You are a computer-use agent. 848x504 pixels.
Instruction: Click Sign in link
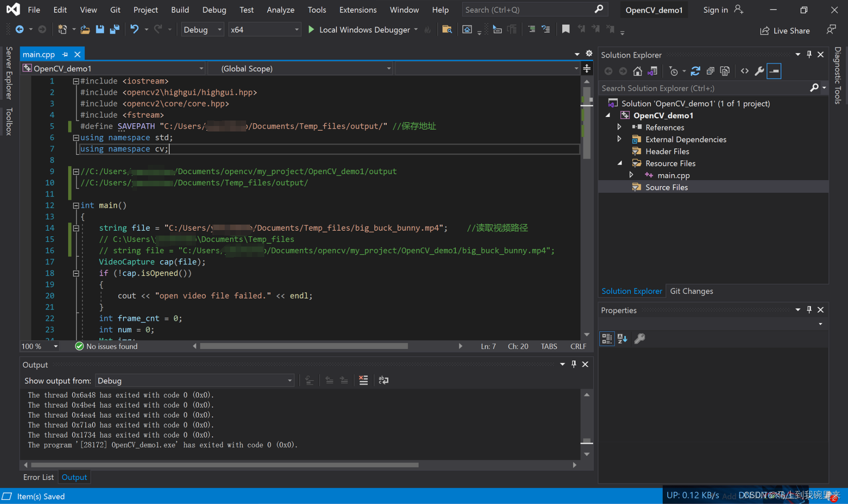715,10
